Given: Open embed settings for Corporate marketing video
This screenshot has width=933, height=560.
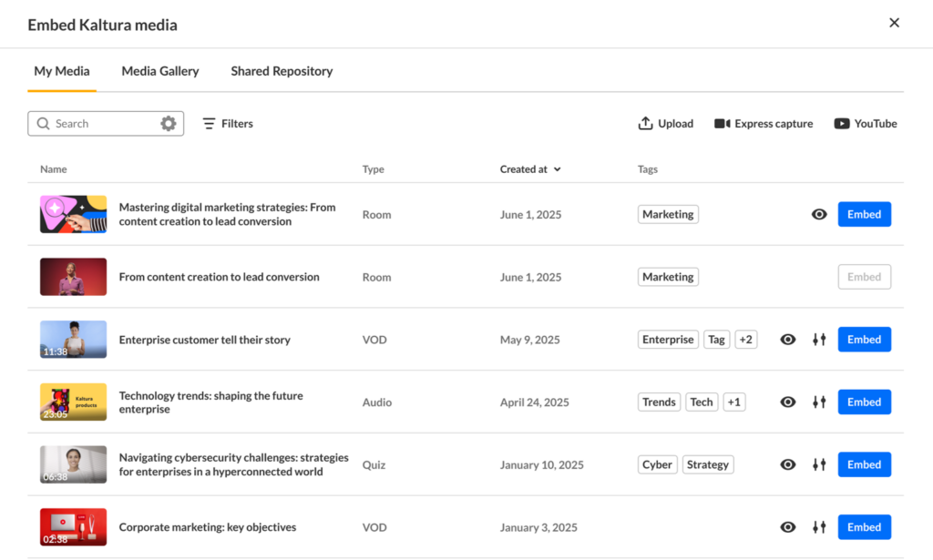Looking at the screenshot, I should coord(819,527).
